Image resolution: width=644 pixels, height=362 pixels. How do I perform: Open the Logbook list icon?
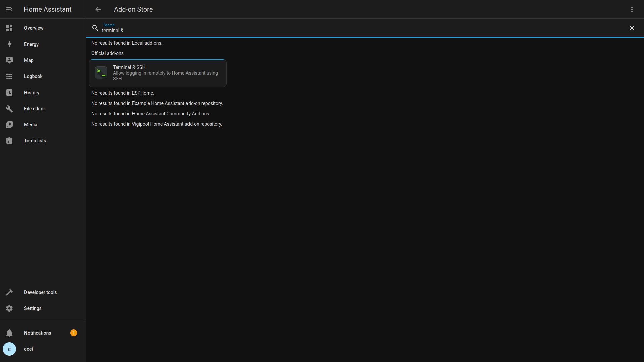coord(9,76)
